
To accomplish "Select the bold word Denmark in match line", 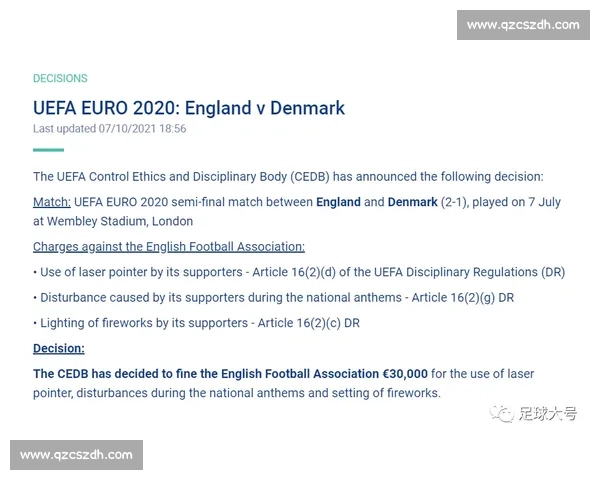I will coord(412,202).
